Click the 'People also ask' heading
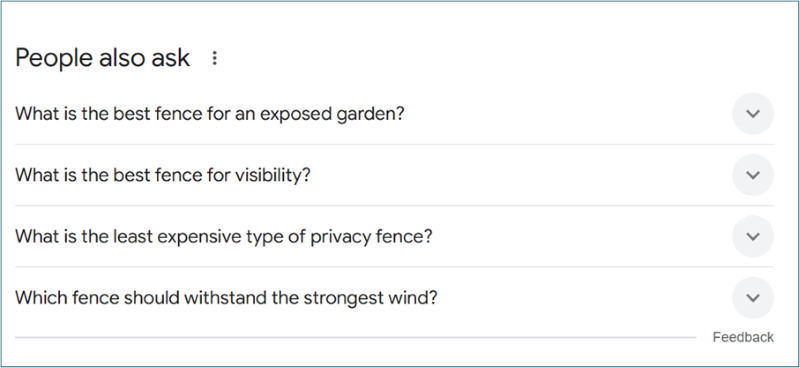The height and width of the screenshot is (368, 800). (103, 58)
